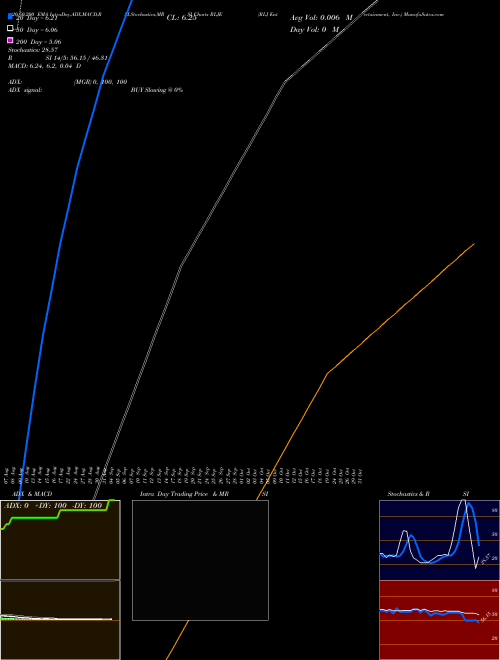The width and height of the screenshot is (500, 660).
Task: Open the empty intraday price chart panel
Action: 200,560
